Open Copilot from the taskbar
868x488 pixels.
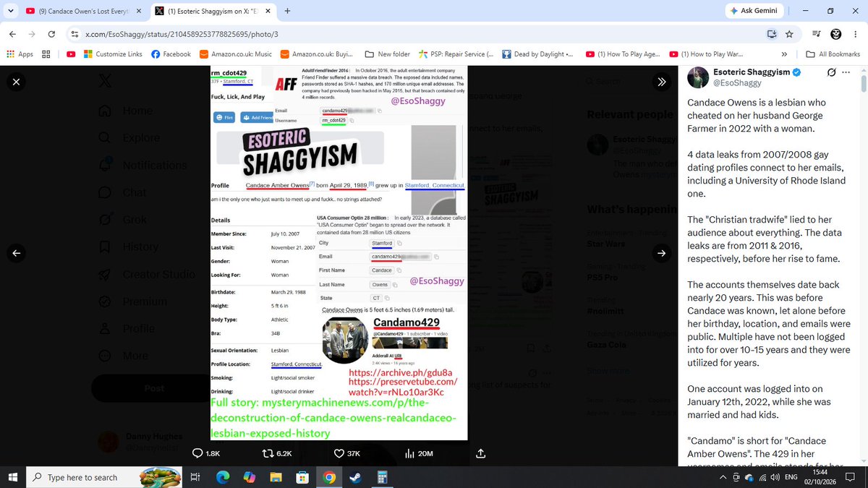[250, 477]
